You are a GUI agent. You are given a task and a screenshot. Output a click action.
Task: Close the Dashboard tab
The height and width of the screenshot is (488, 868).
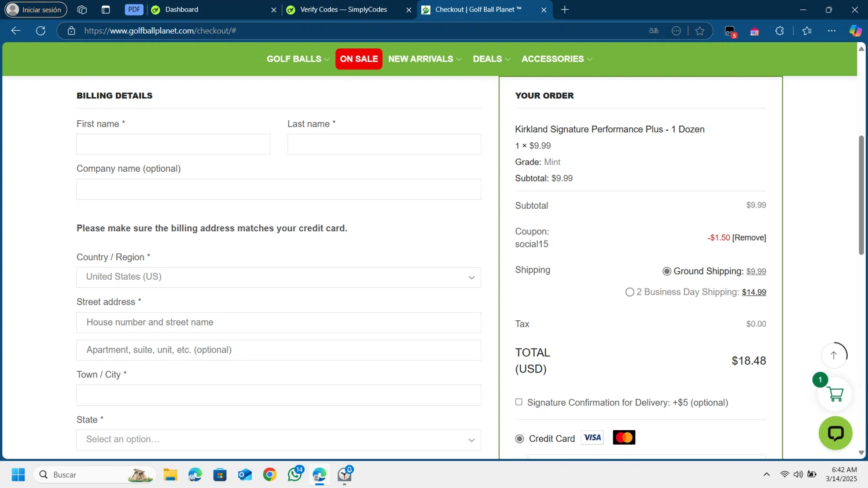point(274,9)
